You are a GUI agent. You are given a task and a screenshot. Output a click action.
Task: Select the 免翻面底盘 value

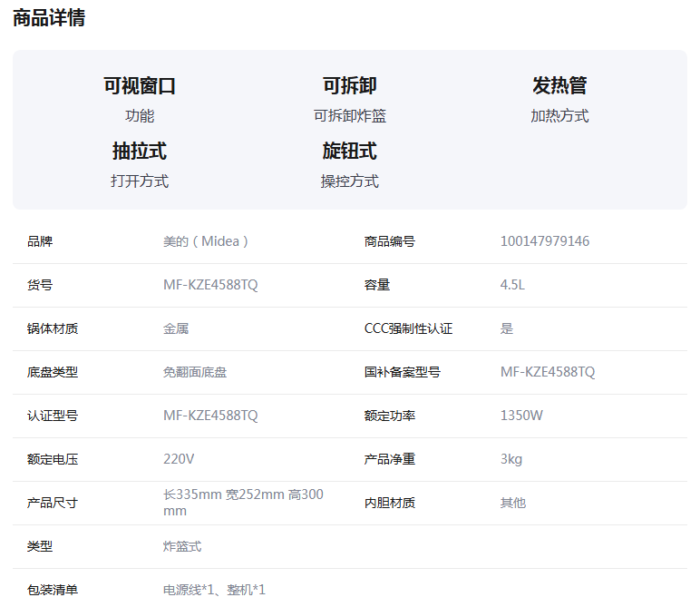tap(195, 372)
